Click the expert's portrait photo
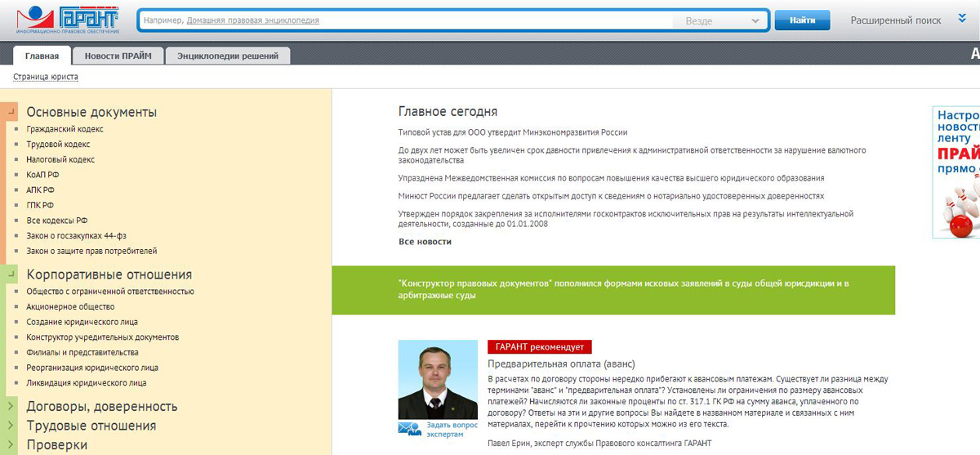The height and width of the screenshot is (455, 980). pos(438,379)
